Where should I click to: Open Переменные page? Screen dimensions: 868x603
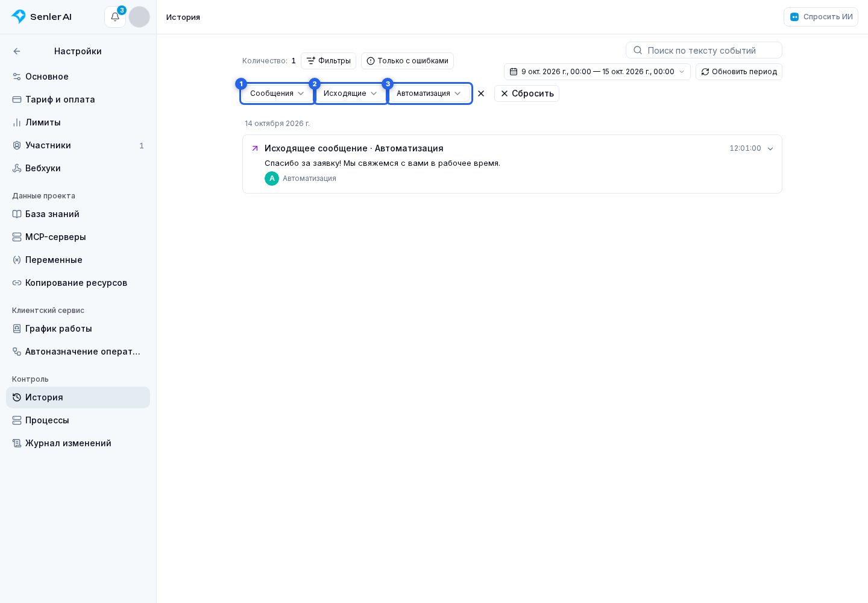(78, 260)
